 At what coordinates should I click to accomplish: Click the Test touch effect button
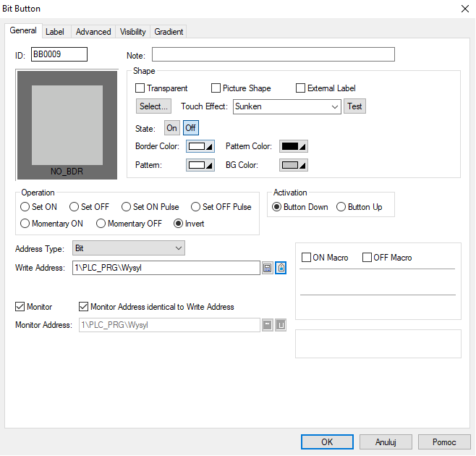354,106
